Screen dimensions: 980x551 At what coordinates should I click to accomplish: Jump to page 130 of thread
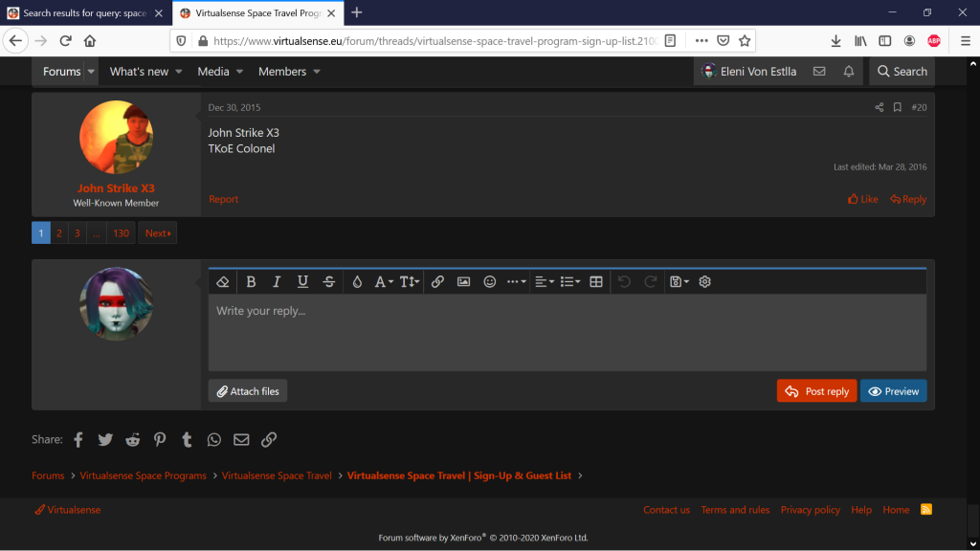pyautogui.click(x=122, y=233)
